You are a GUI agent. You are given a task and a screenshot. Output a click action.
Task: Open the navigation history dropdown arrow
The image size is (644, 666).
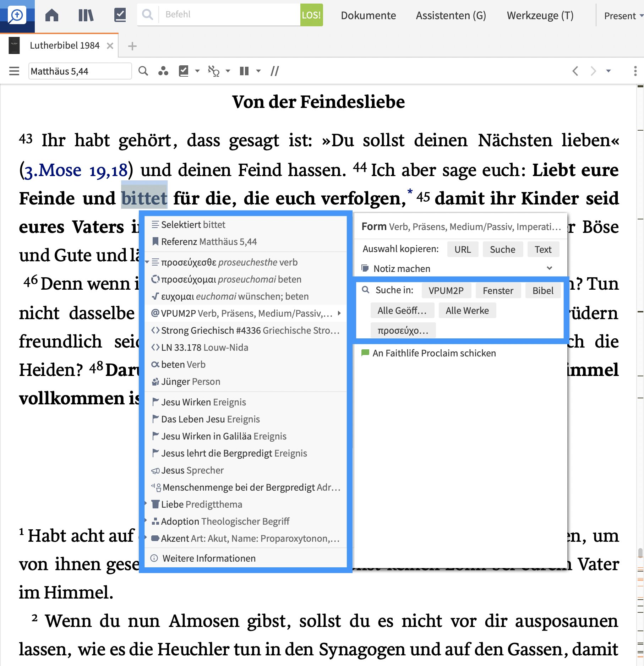point(608,71)
